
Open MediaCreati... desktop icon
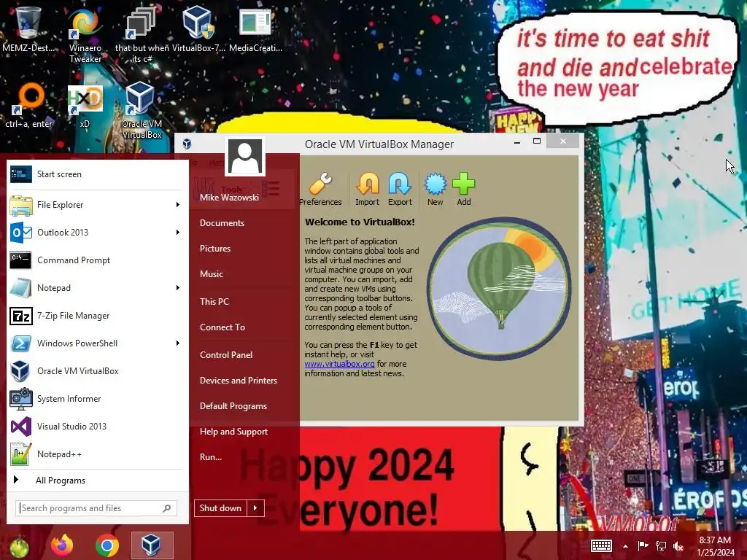(255, 29)
